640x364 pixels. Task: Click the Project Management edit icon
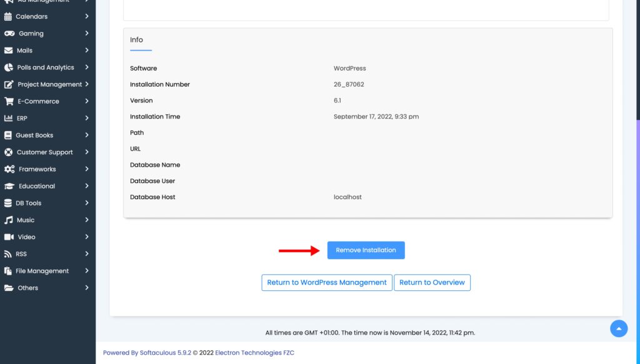[9, 84]
